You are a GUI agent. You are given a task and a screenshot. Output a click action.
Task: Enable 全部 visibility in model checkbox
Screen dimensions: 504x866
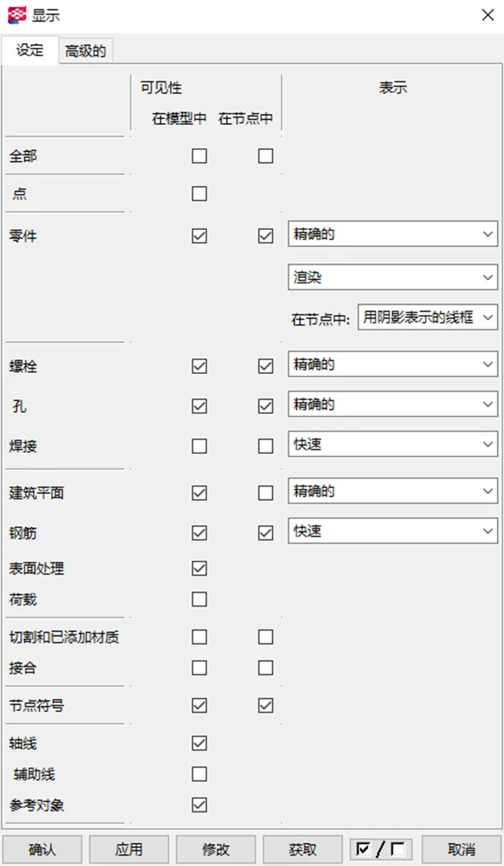point(199,156)
